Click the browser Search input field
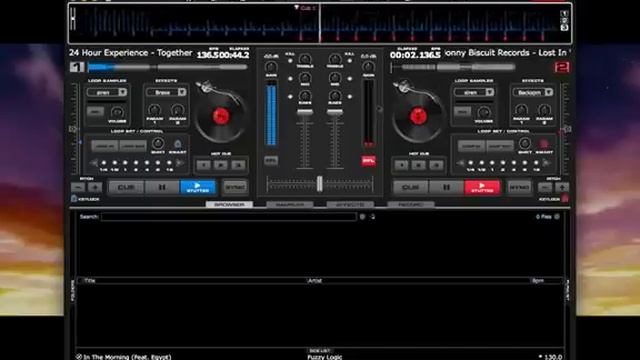 point(229,217)
